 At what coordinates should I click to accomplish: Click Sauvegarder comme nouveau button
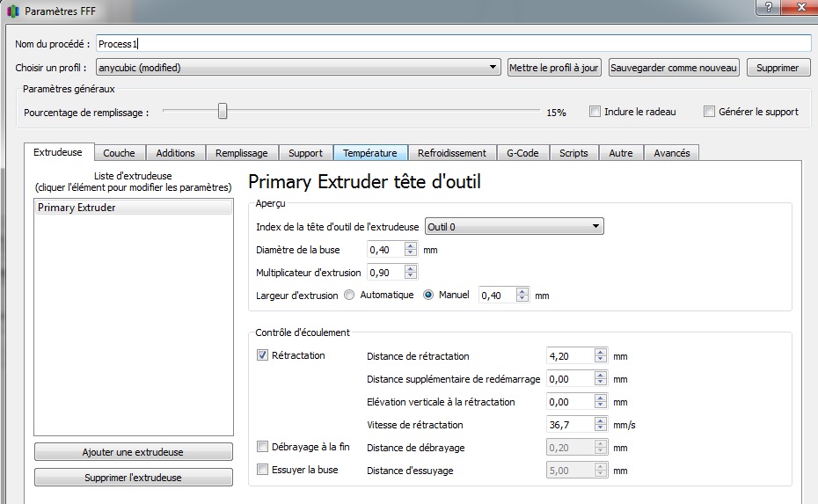pos(674,68)
